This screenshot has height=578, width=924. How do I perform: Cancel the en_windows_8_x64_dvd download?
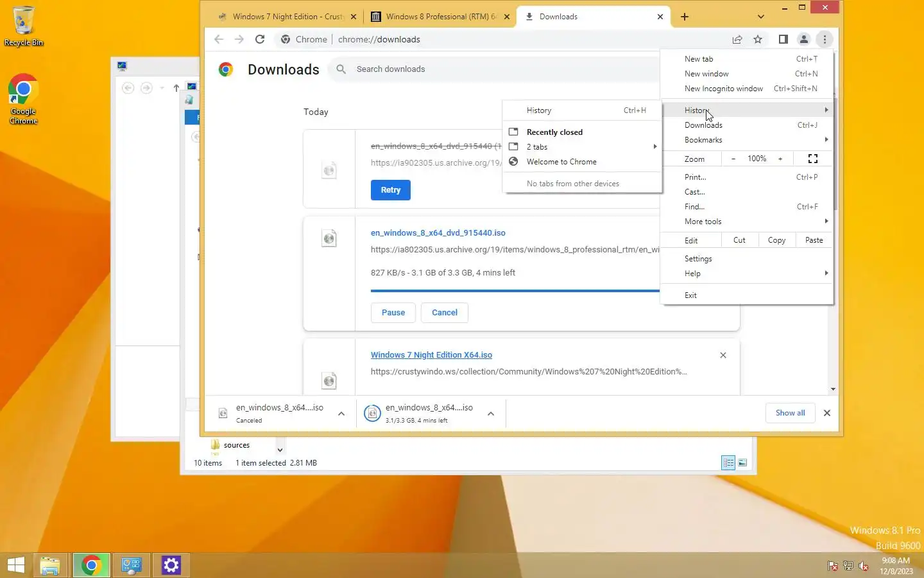coord(445,313)
